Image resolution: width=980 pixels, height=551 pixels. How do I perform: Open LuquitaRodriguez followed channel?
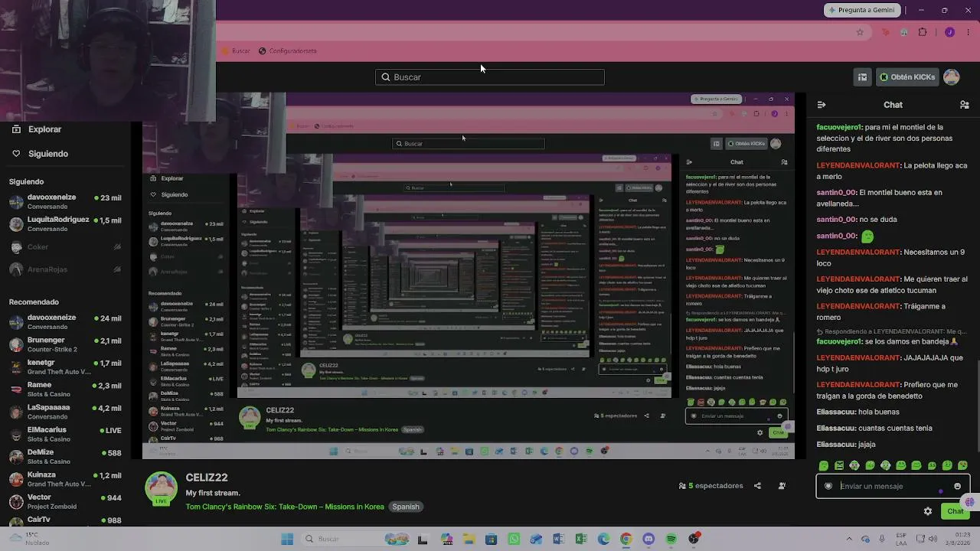tap(65, 224)
